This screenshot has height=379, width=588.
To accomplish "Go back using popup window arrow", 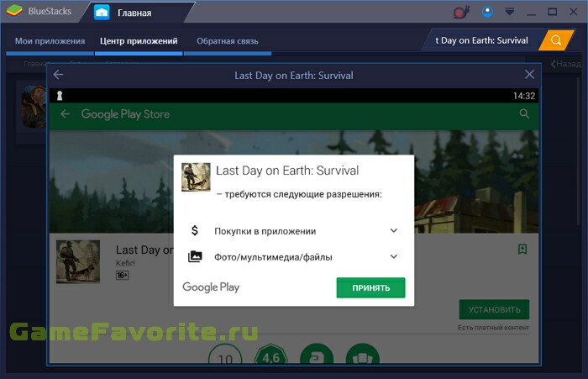I will click(x=58, y=75).
